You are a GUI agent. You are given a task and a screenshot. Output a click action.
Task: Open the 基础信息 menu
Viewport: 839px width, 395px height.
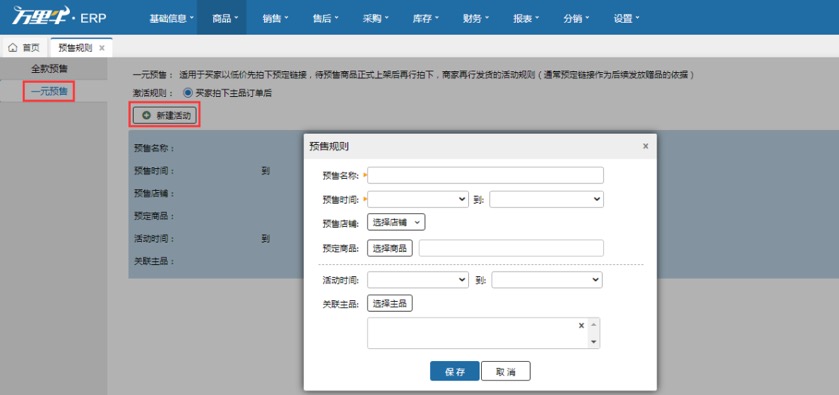pyautogui.click(x=172, y=18)
